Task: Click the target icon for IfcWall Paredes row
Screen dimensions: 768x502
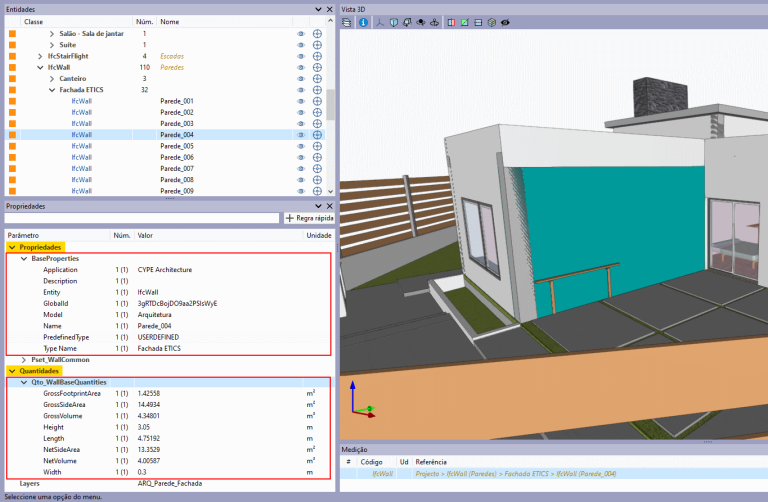Action: [x=317, y=67]
